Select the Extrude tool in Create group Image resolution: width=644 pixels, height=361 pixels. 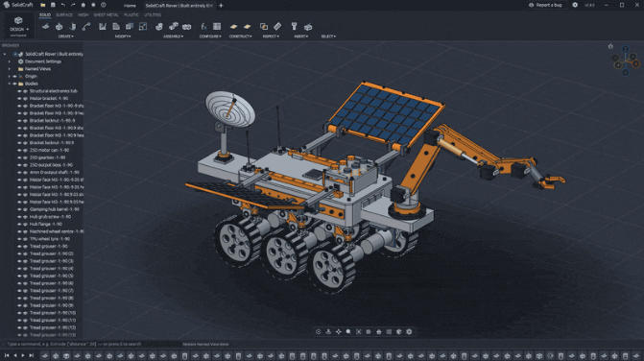click(x=60, y=27)
